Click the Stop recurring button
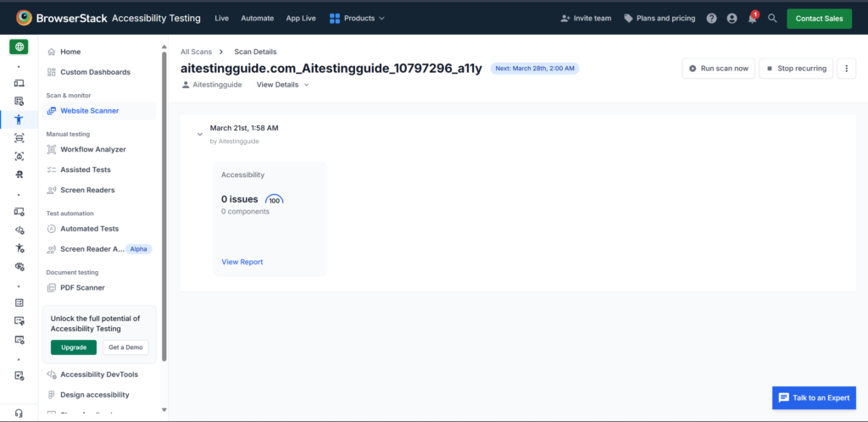The height and width of the screenshot is (422, 868). pyautogui.click(x=796, y=69)
